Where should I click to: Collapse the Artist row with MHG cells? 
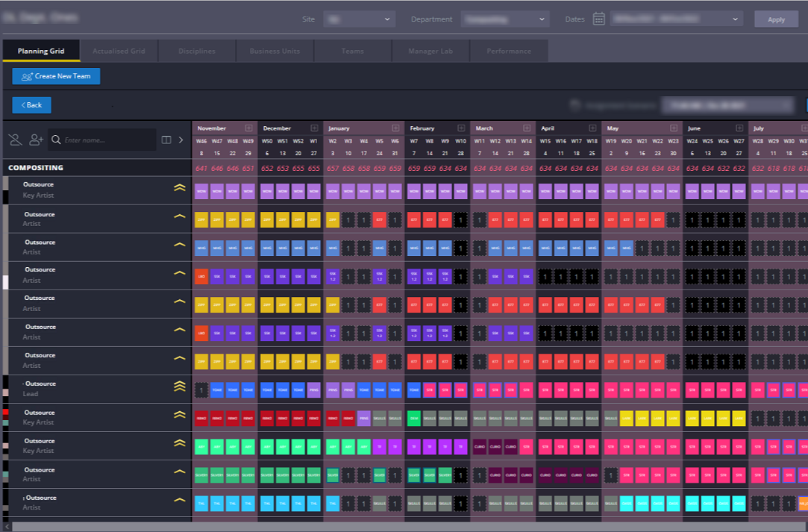click(179, 245)
